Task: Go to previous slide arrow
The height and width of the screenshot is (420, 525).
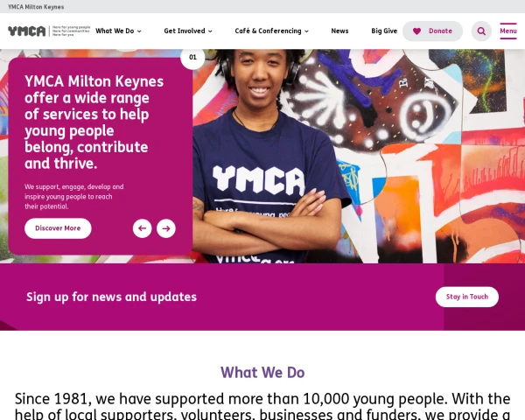Action: pos(143,228)
